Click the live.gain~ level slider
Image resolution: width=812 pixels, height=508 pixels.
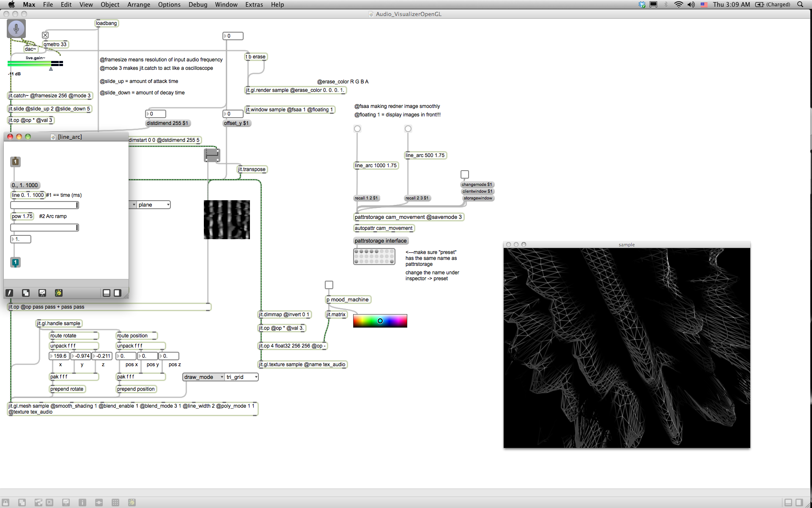tap(36, 63)
